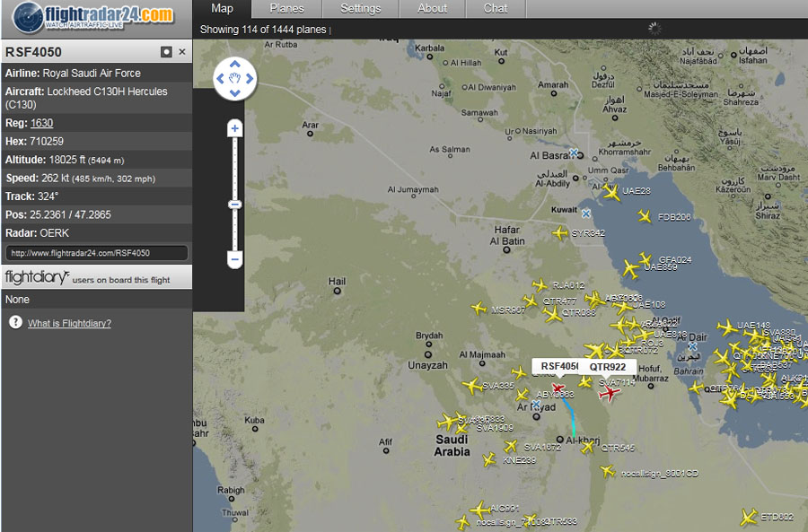Click the QTR922 callsign label bubble
This screenshot has height=532, width=808.
[608, 367]
